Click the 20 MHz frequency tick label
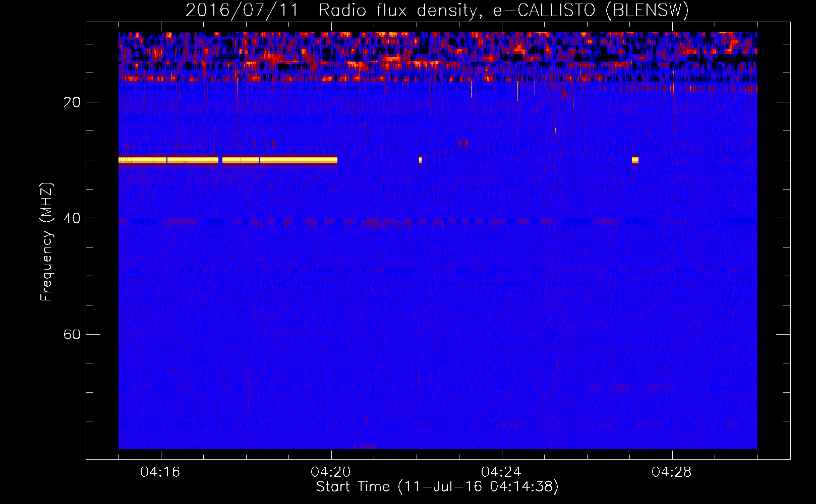This screenshot has width=816, height=504. point(72,102)
